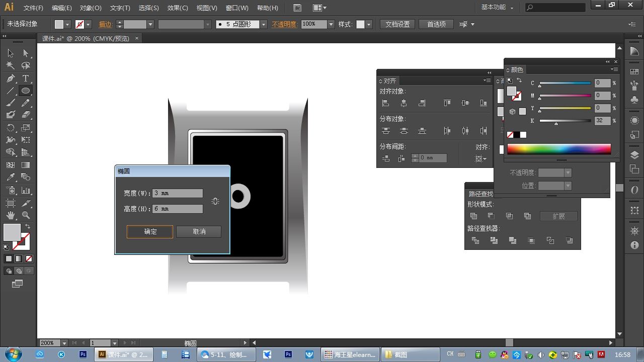Select the Ellipse tool
The width and height of the screenshot is (644, 362).
click(x=26, y=91)
